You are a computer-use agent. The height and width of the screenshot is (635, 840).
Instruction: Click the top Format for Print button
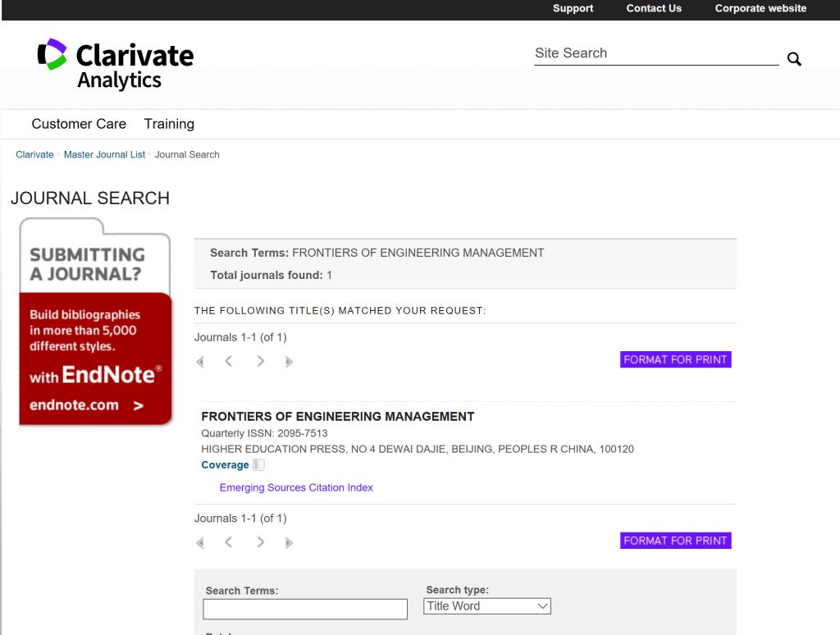[x=675, y=359]
